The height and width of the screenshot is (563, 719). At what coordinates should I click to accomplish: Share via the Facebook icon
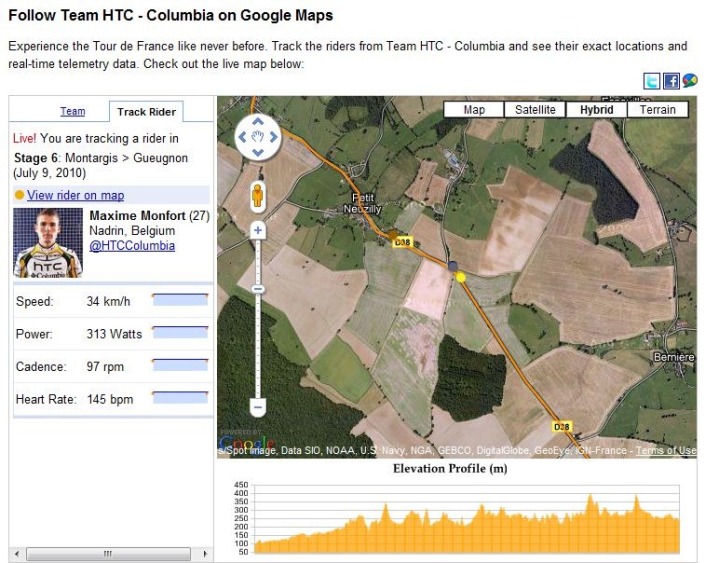[671, 81]
